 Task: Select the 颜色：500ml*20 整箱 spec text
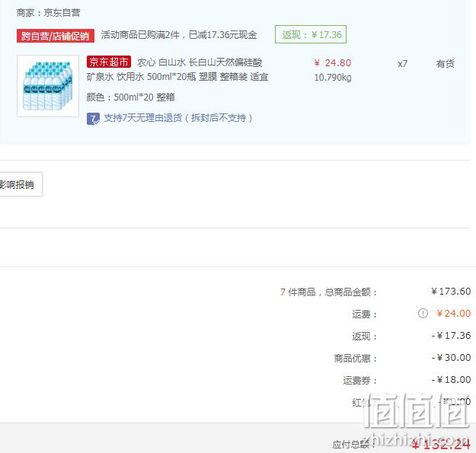[x=130, y=97]
